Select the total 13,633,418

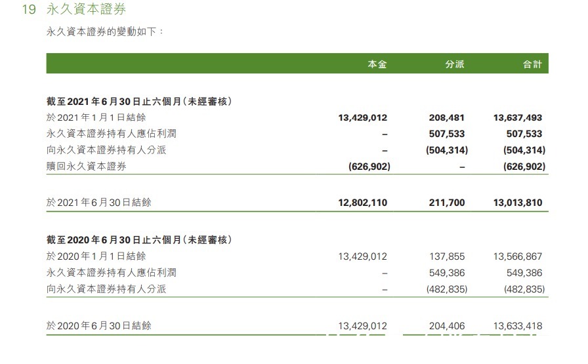pyautogui.click(x=518, y=326)
